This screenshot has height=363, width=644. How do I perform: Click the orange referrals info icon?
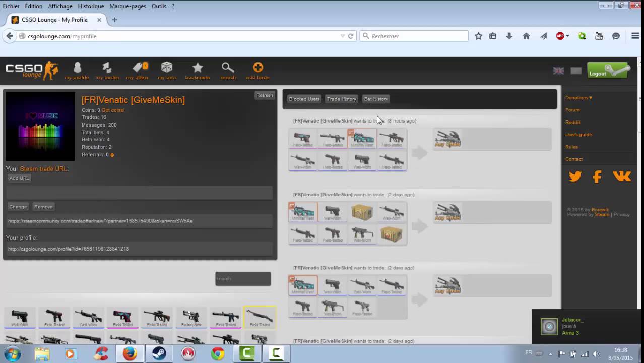coord(112,155)
